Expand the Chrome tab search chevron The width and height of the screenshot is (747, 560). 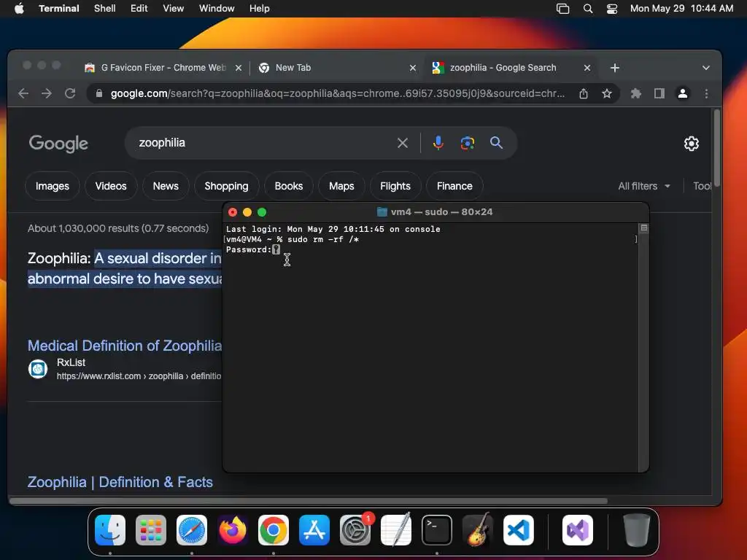click(706, 68)
